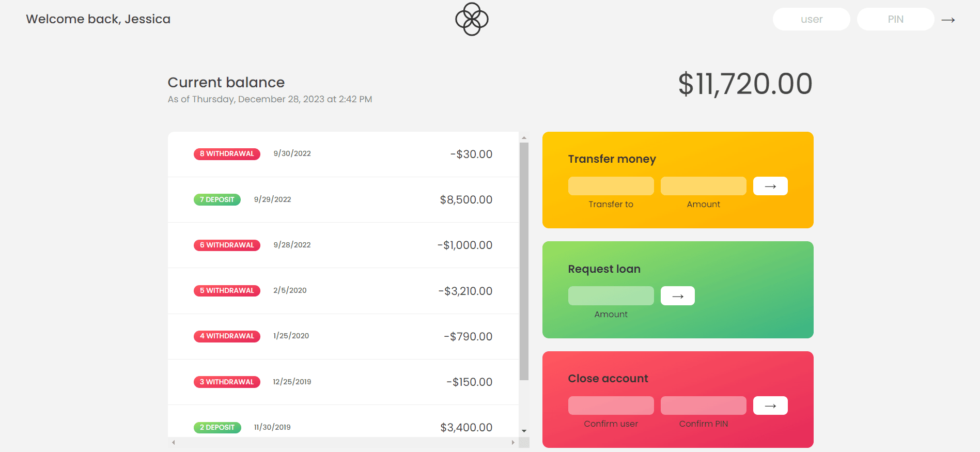
Task: Focus the PIN login field
Action: tap(895, 20)
